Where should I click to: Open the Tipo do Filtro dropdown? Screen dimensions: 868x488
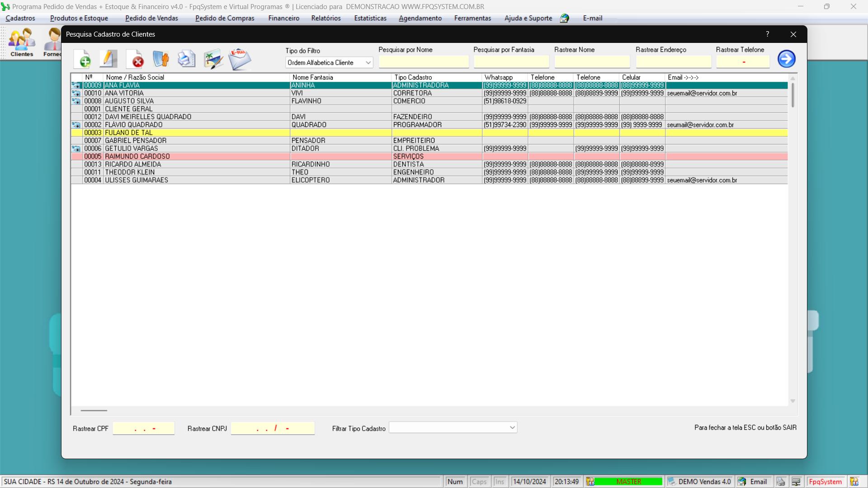[x=329, y=63]
